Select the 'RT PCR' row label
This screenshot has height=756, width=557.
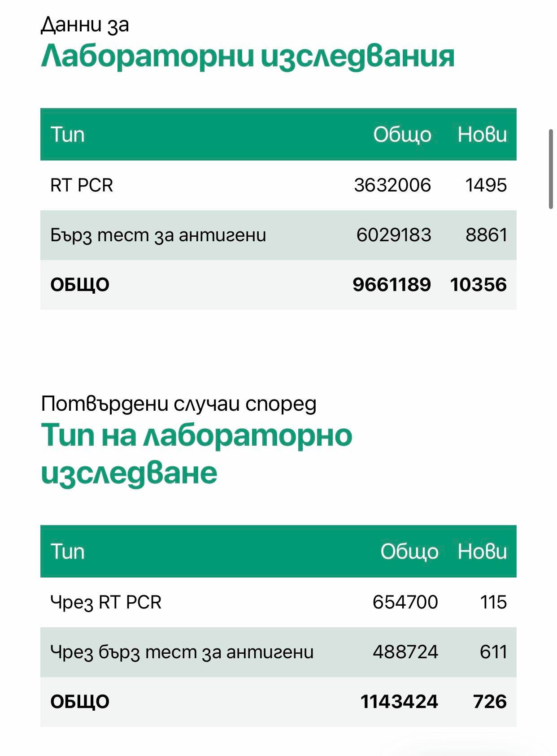point(82,185)
